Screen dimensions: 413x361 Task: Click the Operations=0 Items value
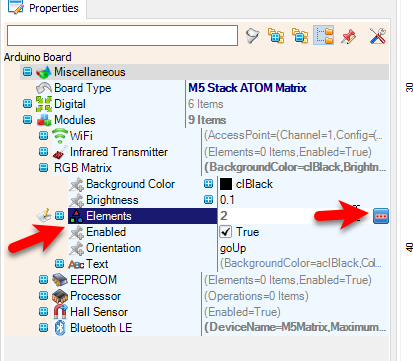(x=256, y=296)
